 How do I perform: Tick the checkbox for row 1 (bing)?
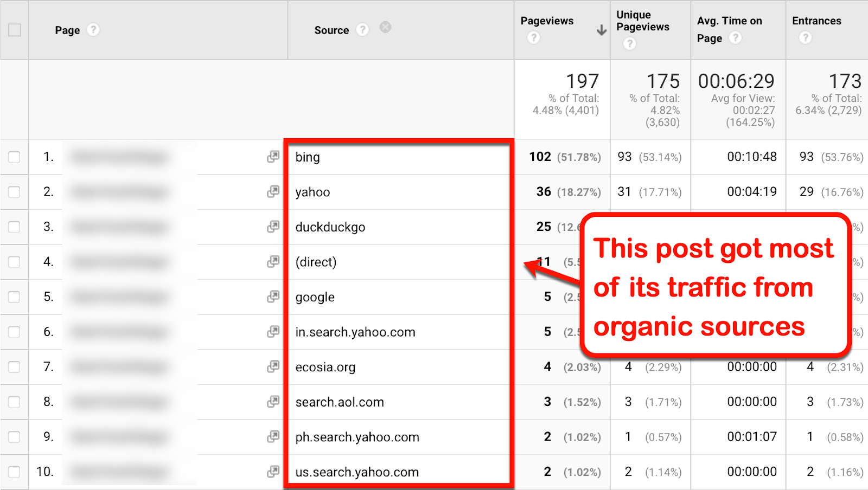(14, 157)
